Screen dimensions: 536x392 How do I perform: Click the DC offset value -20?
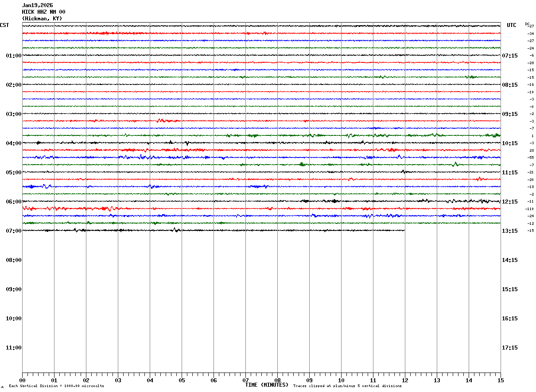click(x=530, y=180)
